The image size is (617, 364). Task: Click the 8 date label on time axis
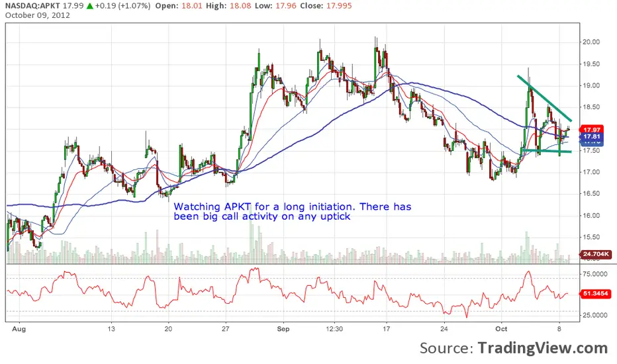559,329
